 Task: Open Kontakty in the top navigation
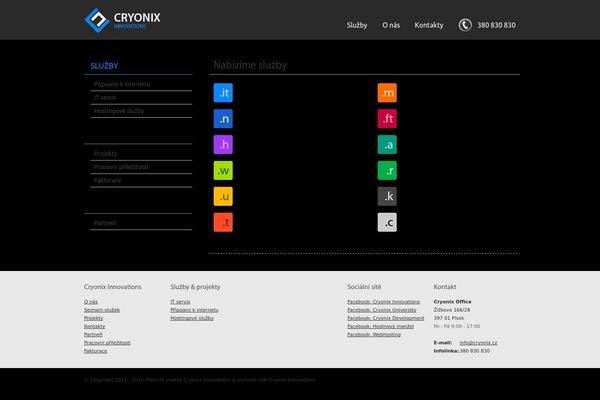[428, 25]
